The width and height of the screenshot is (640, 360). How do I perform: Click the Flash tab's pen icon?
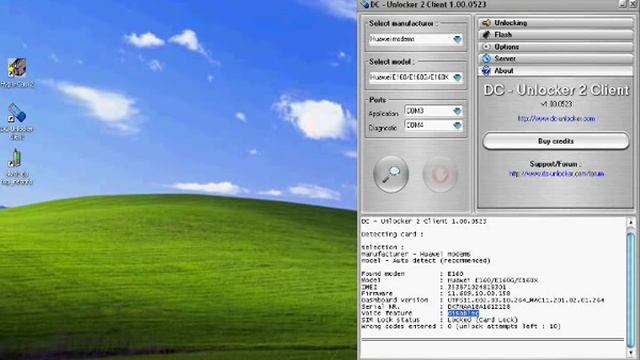coord(486,35)
